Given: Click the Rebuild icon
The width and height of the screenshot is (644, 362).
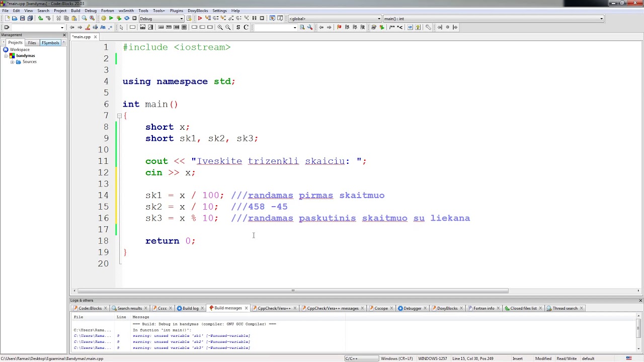Looking at the screenshot, I should point(127,18).
